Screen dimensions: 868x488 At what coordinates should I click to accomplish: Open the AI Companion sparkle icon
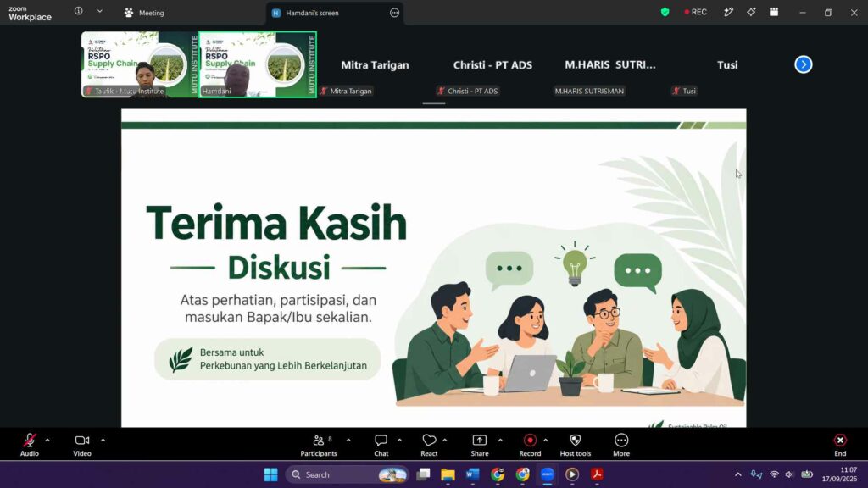click(751, 12)
